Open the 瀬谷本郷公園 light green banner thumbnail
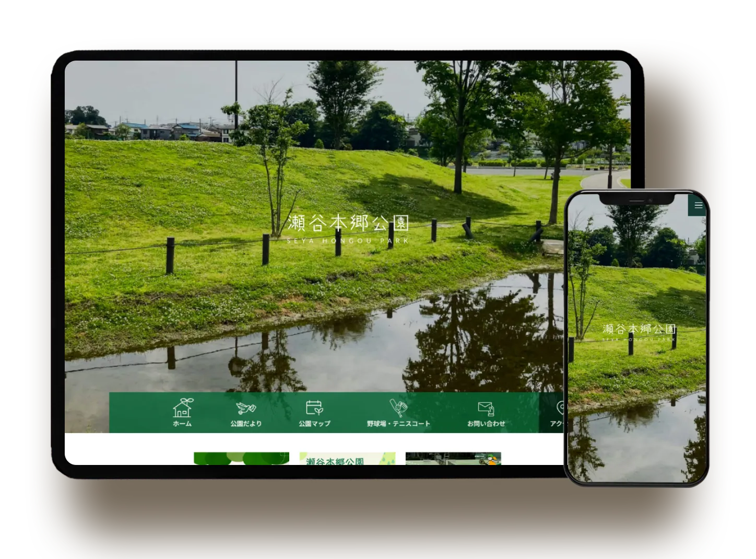Image resolution: width=756 pixels, height=559 pixels. [347, 458]
